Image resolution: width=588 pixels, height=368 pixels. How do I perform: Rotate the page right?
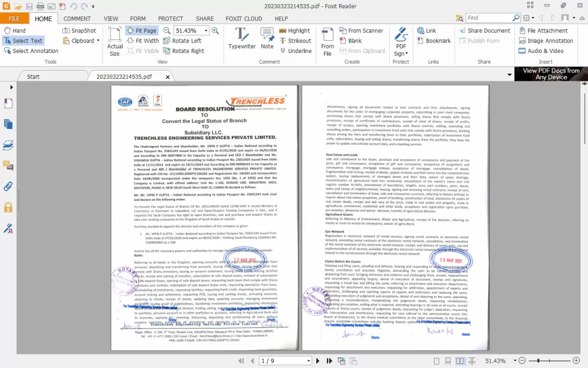[183, 51]
